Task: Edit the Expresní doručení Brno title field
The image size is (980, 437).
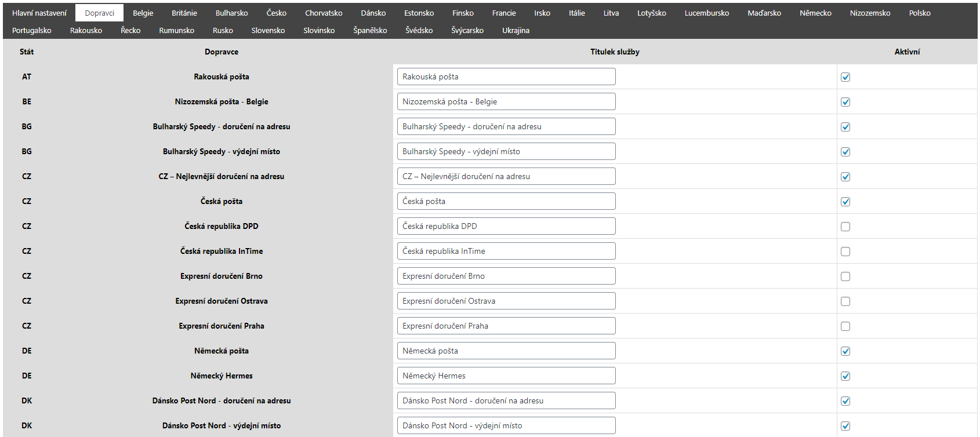Action: tap(506, 276)
